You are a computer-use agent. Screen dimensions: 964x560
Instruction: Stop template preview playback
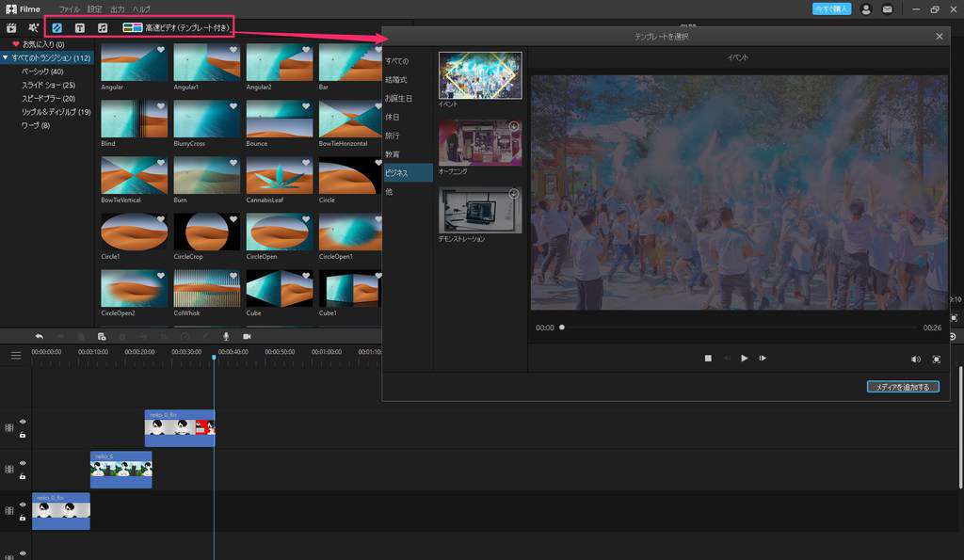708,359
